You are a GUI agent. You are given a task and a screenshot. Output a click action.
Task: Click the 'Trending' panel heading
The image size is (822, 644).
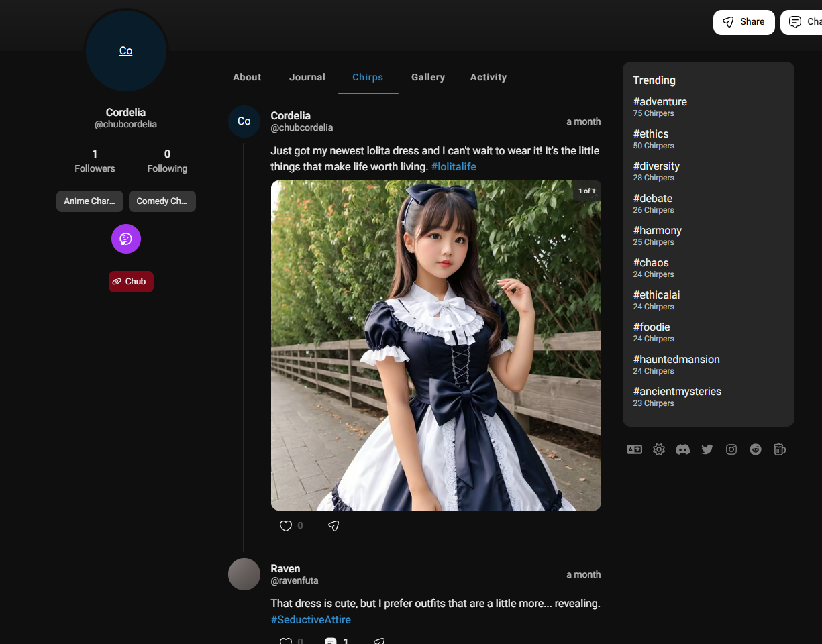[x=654, y=80]
